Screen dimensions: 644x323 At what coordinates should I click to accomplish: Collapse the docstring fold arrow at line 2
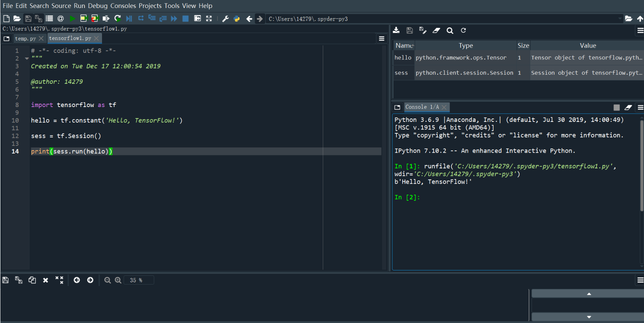pyautogui.click(x=27, y=58)
